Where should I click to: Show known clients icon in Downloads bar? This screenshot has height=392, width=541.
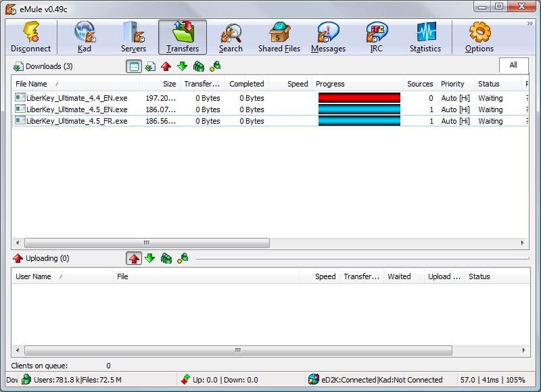tap(215, 66)
